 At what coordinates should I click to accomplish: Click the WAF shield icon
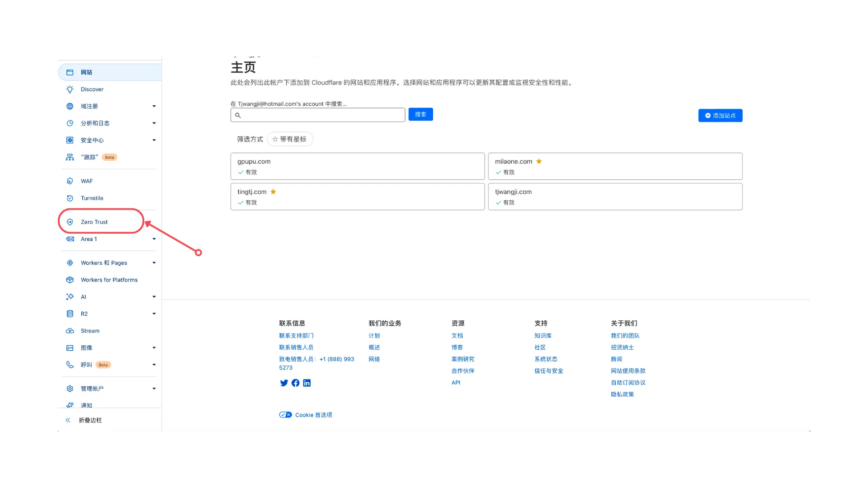(x=70, y=181)
